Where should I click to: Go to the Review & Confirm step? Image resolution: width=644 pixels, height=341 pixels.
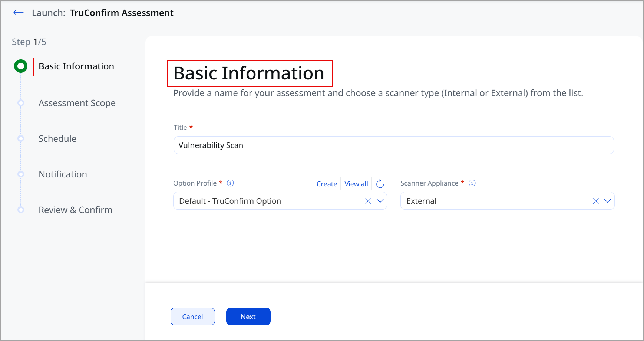click(76, 210)
